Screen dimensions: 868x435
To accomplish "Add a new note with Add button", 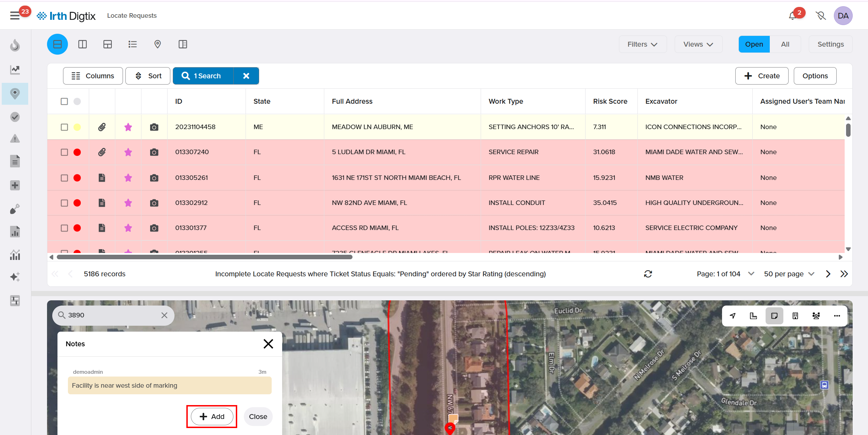I will tap(212, 417).
